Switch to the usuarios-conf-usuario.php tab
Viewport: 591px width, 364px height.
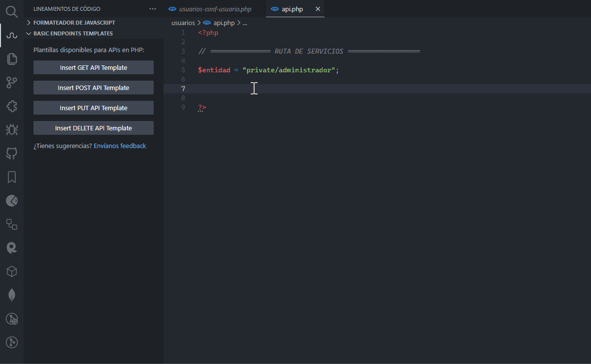215,9
